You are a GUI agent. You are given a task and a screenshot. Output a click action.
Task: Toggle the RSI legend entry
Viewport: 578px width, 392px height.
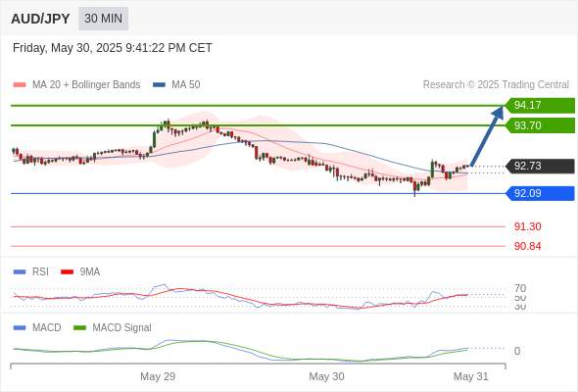coord(31,271)
